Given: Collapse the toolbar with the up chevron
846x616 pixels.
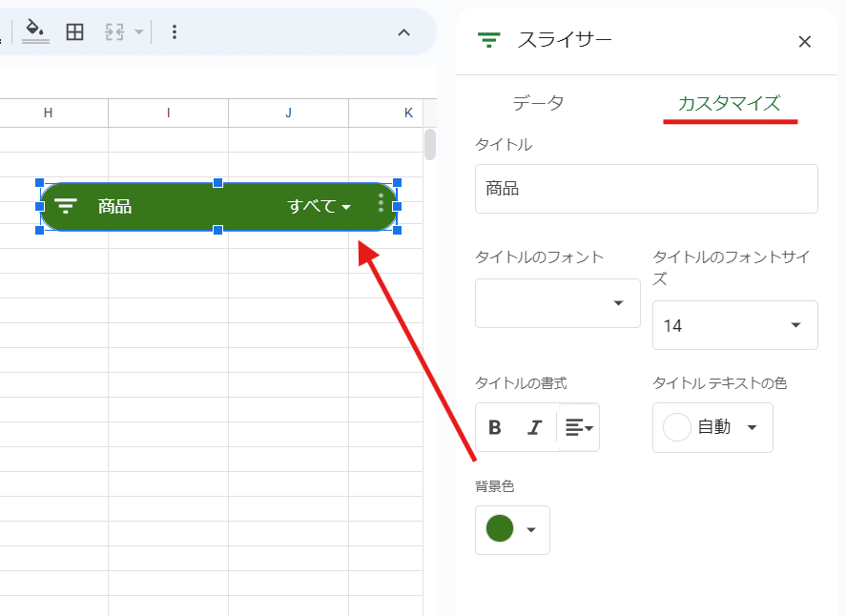Looking at the screenshot, I should (403, 32).
